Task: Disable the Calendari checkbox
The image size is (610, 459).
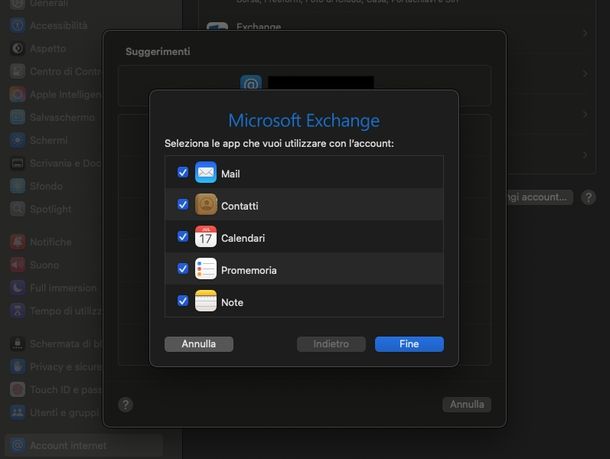Action: (x=183, y=237)
